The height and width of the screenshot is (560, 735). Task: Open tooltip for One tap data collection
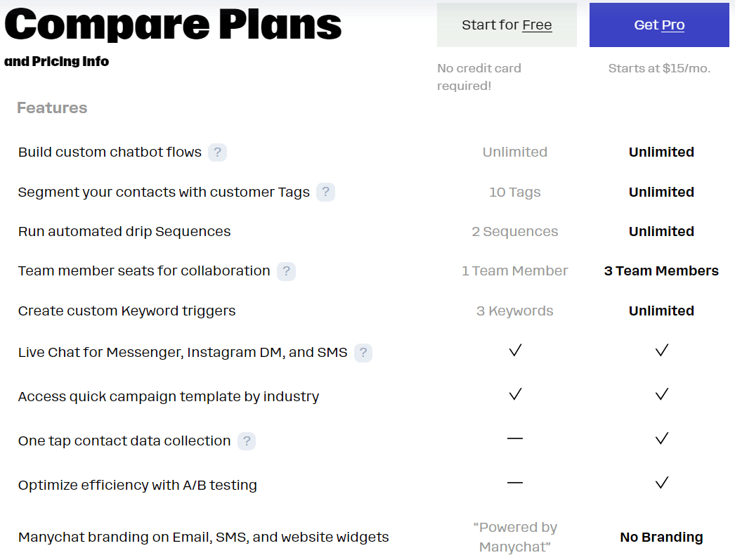click(x=247, y=441)
